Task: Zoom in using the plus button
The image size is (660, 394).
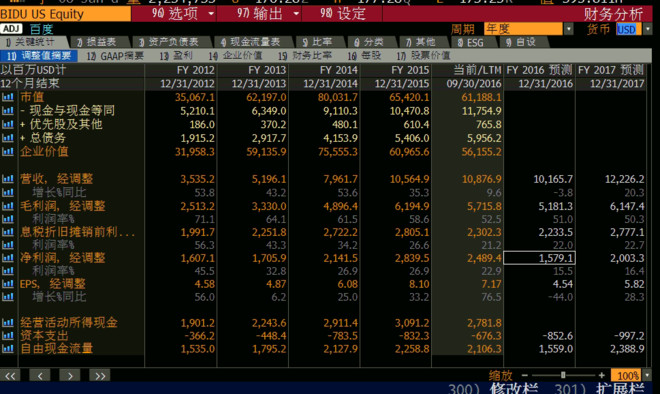Action: (x=601, y=375)
